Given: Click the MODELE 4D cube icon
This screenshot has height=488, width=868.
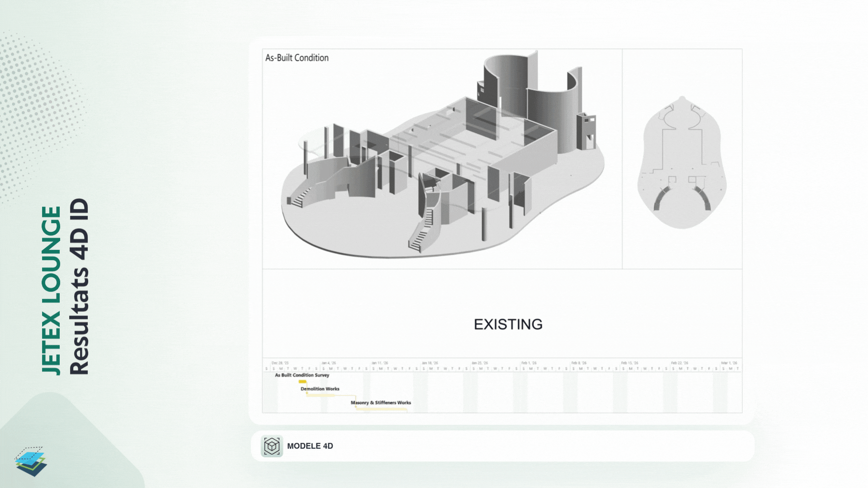Looking at the screenshot, I should pyautogui.click(x=272, y=446).
